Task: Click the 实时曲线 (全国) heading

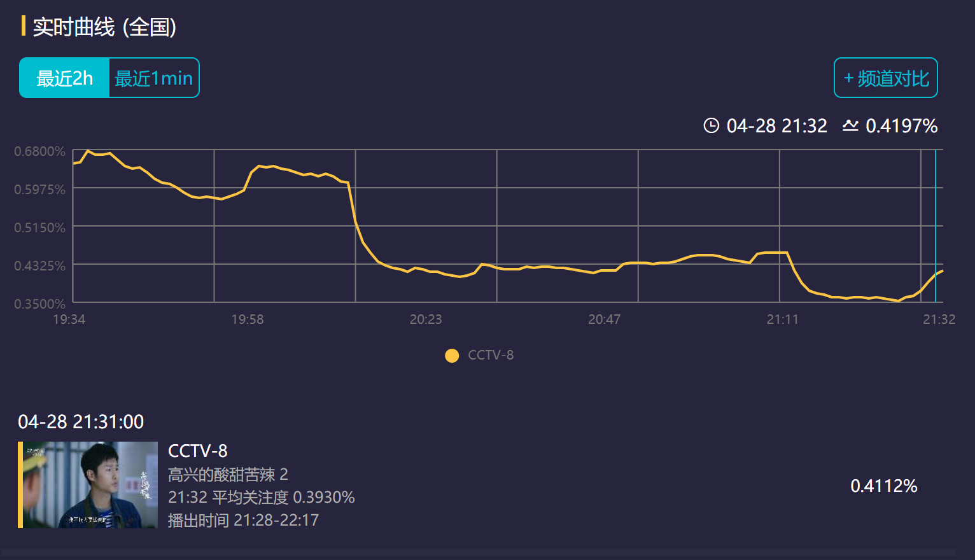Action: tap(104, 27)
